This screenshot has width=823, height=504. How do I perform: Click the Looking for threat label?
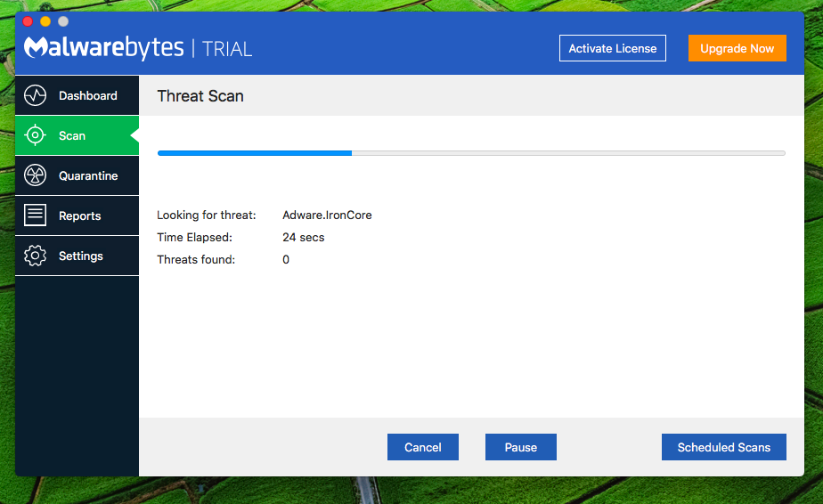tap(207, 215)
